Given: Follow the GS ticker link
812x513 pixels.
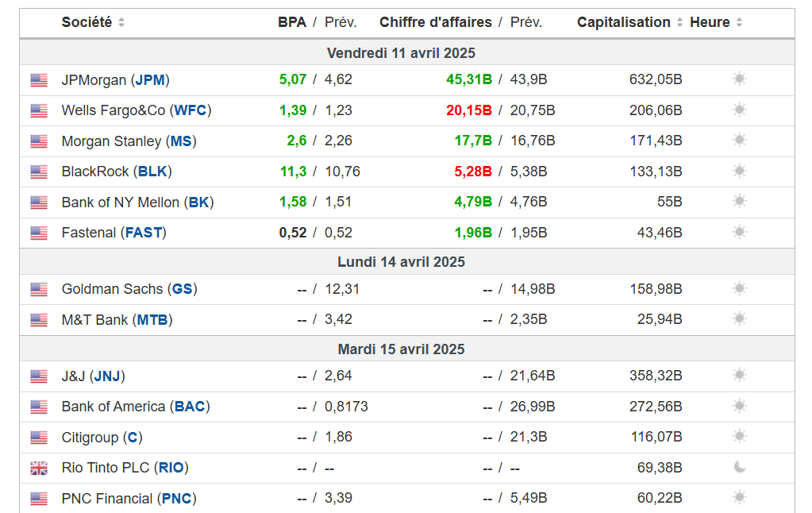Looking at the screenshot, I should tap(182, 289).
